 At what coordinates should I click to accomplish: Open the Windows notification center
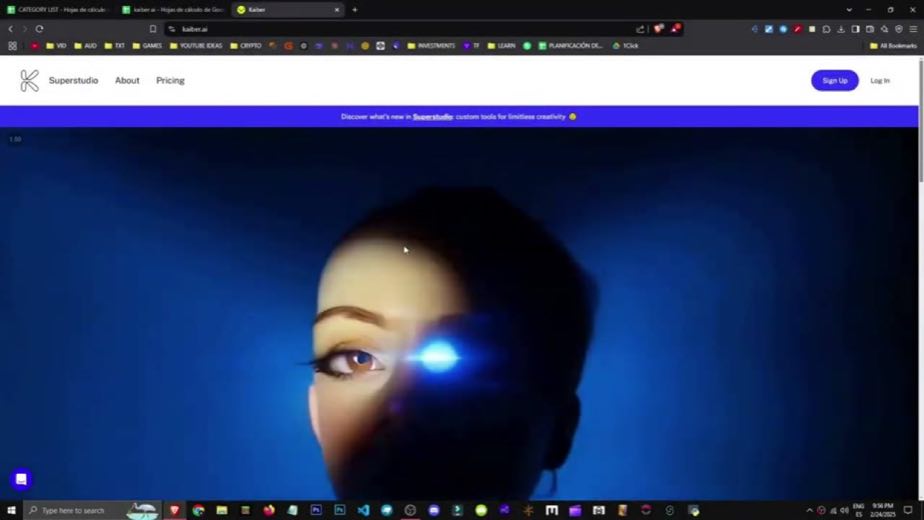click(908, 511)
